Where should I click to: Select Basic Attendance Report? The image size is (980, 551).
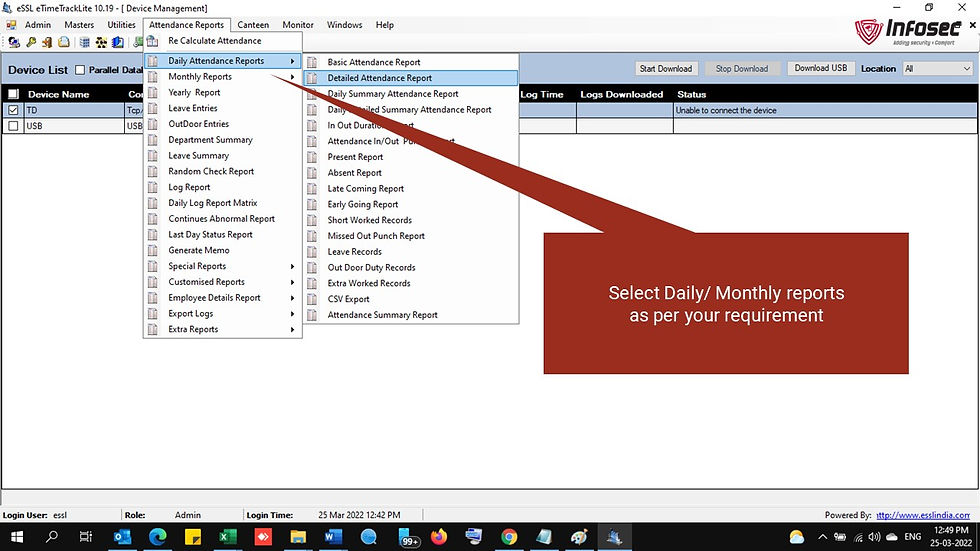coord(411,62)
